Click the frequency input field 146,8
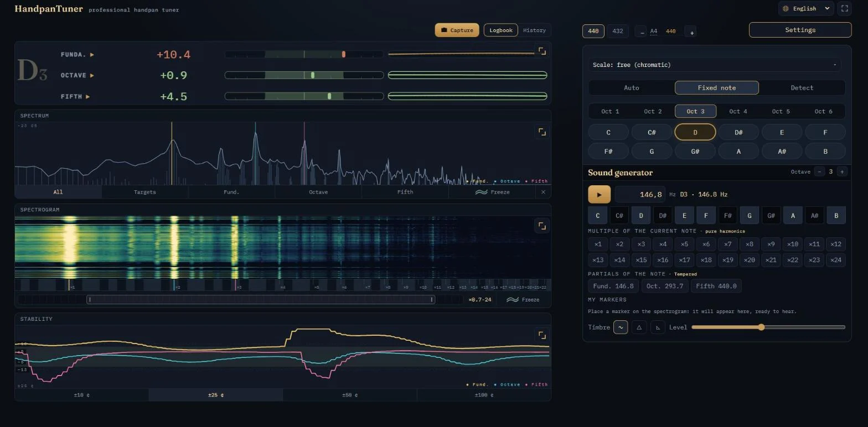This screenshot has height=427, width=868. coord(640,195)
